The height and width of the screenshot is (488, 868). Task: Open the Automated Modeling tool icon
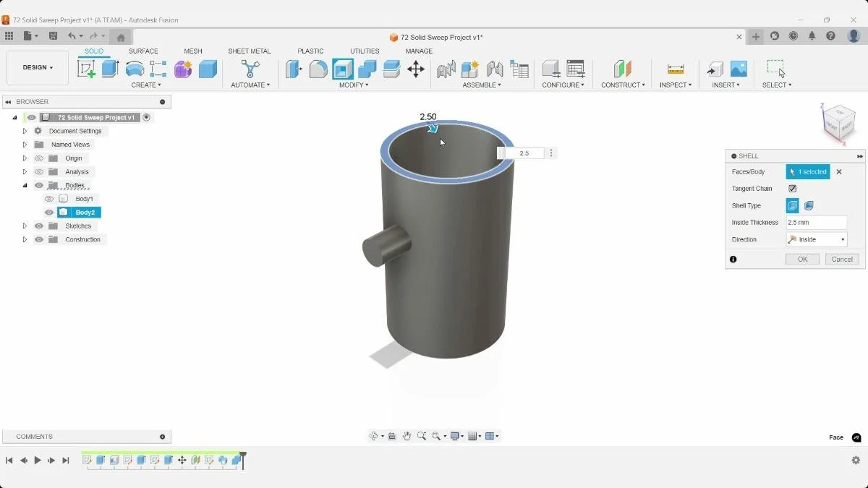pos(250,69)
